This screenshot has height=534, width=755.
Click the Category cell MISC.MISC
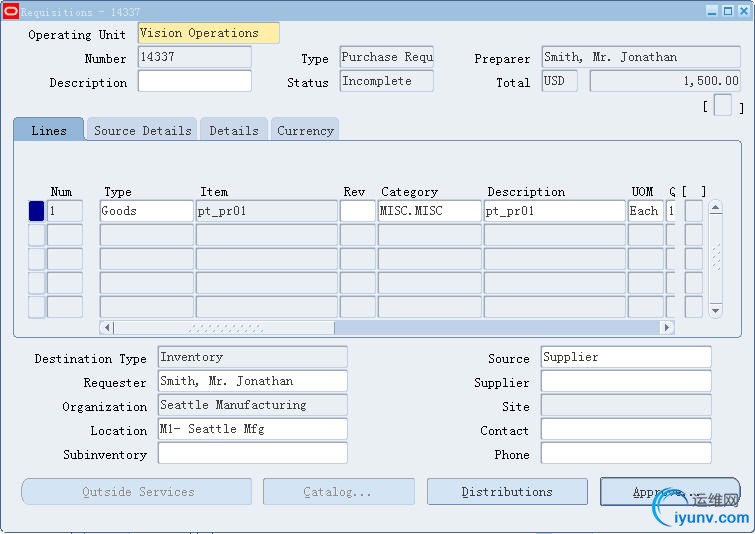pos(430,211)
